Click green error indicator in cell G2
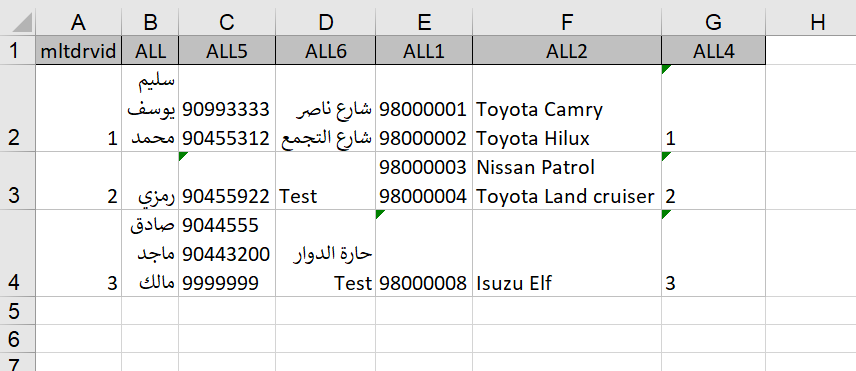Screen dimensions: 856x371 [x=665, y=68]
